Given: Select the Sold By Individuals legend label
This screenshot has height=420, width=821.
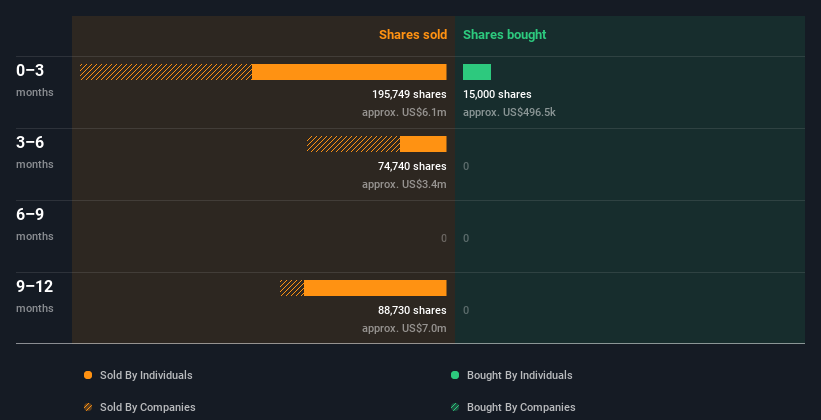Looking at the screenshot, I should coord(146,375).
